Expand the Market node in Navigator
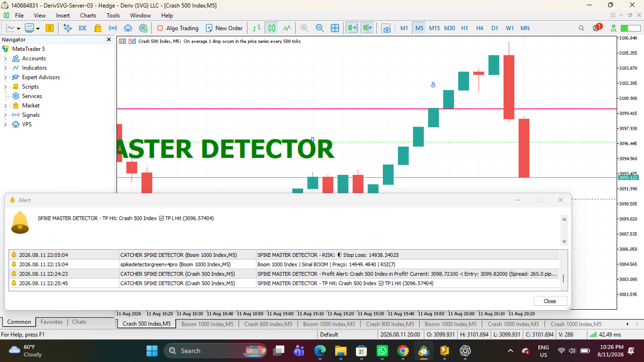 6,106
